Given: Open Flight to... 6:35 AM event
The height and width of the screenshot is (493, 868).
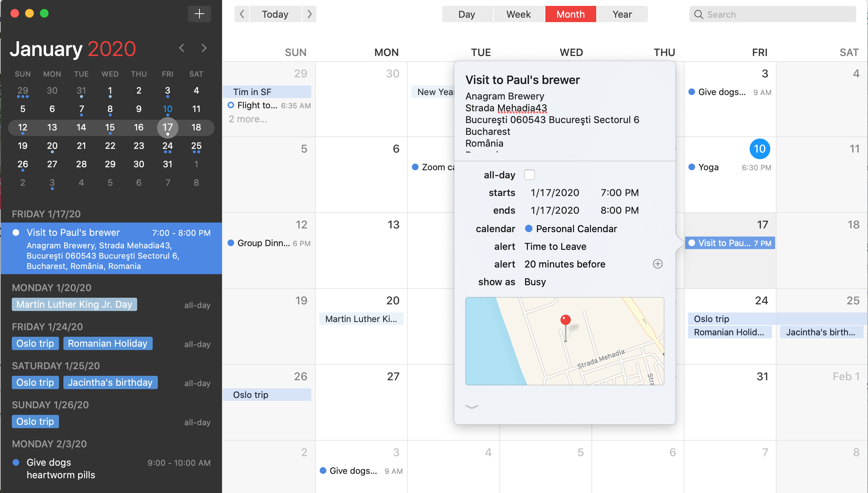Looking at the screenshot, I should click(269, 105).
